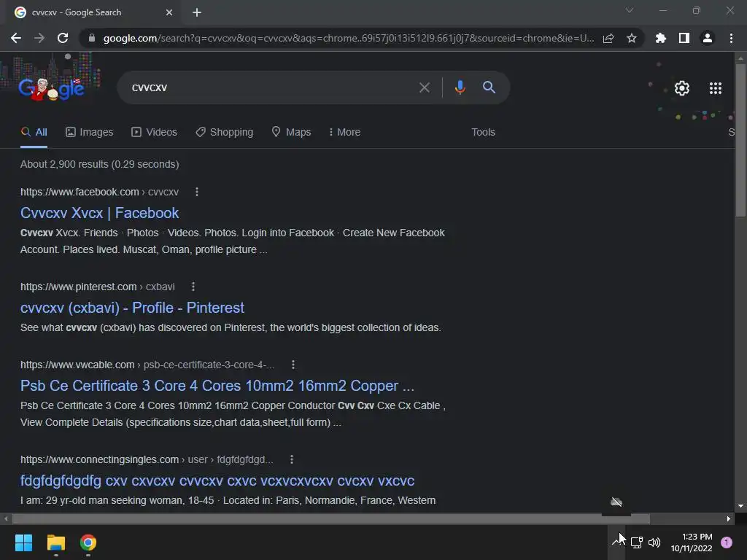Open fdgfdgfdgdfg connectingsingles result
This screenshot has height=560, width=747.
point(217,481)
